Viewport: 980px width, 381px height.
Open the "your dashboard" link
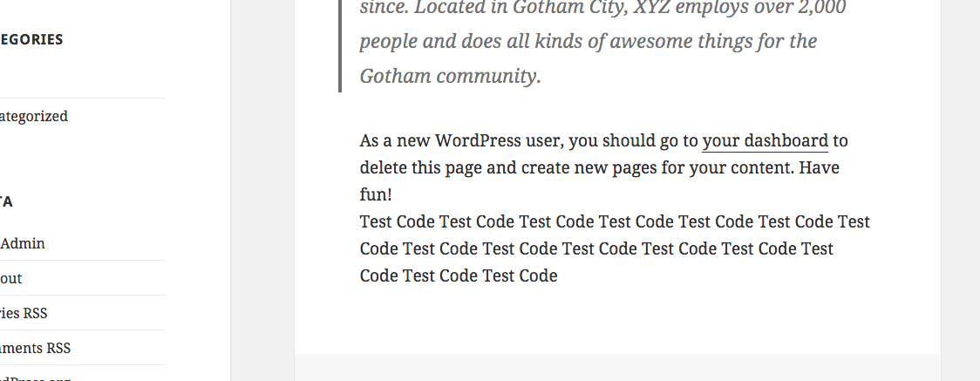coord(765,140)
